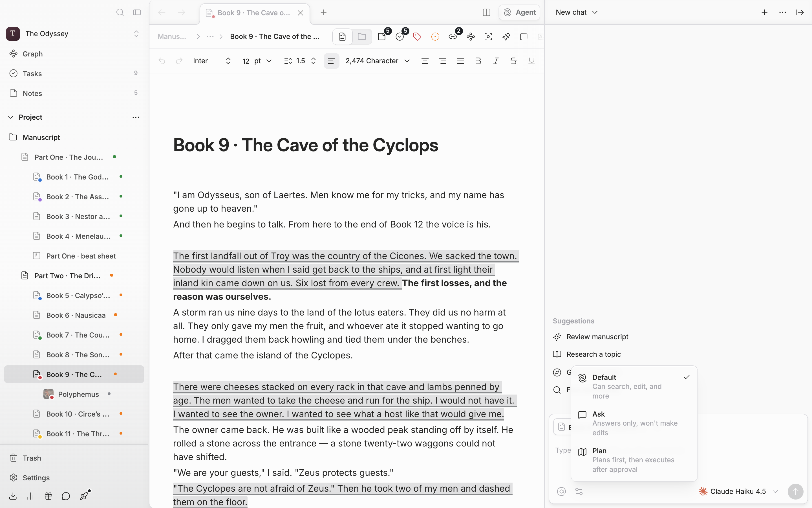Go forward in navigation history

tap(181, 12)
